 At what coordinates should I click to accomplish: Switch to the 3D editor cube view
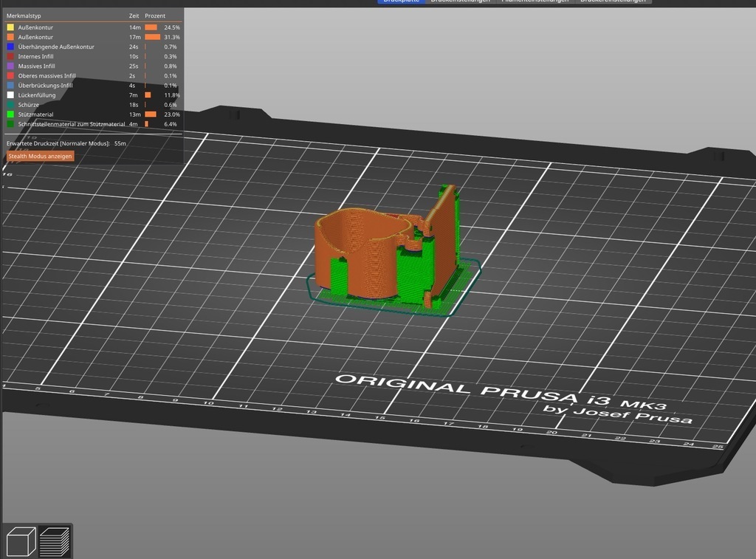(21, 541)
